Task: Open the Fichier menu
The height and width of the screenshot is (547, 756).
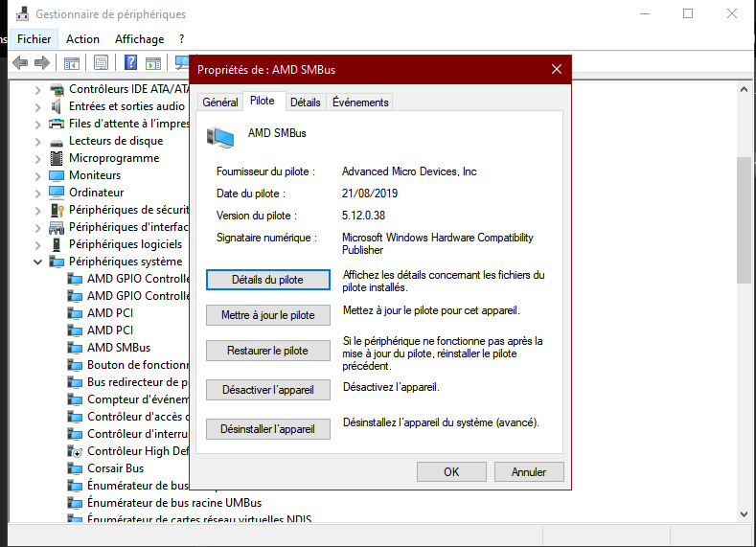Action: (x=34, y=39)
